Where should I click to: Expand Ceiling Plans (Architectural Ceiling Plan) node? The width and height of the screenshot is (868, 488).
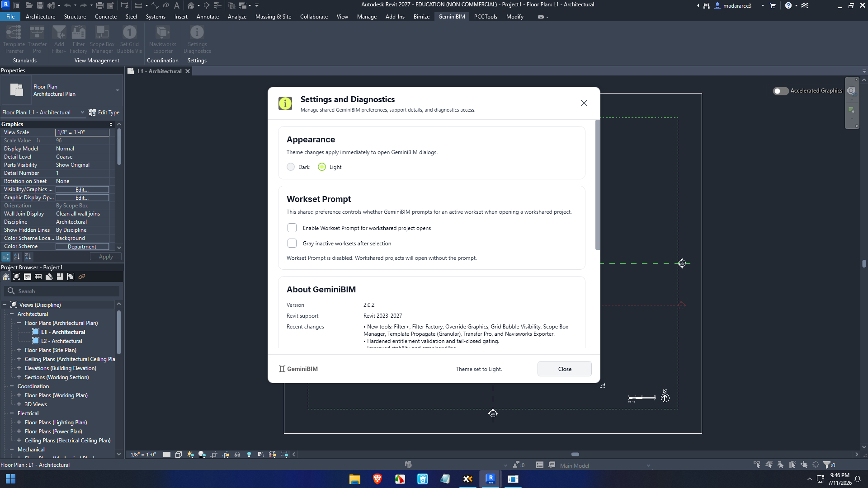19,359
